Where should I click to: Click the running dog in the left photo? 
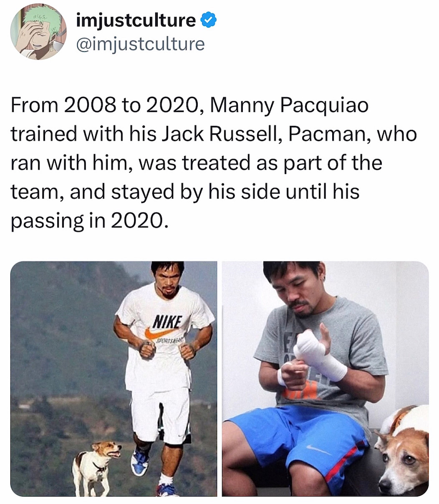(95, 465)
